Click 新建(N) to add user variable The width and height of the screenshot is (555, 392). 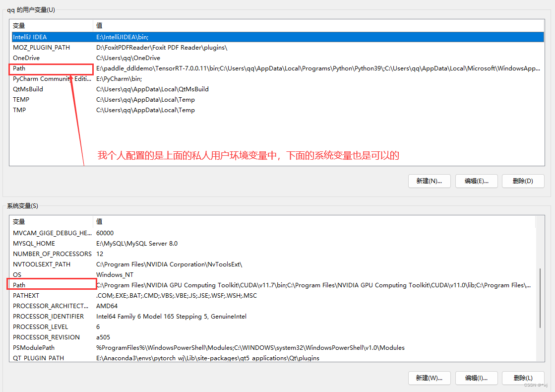(x=429, y=181)
